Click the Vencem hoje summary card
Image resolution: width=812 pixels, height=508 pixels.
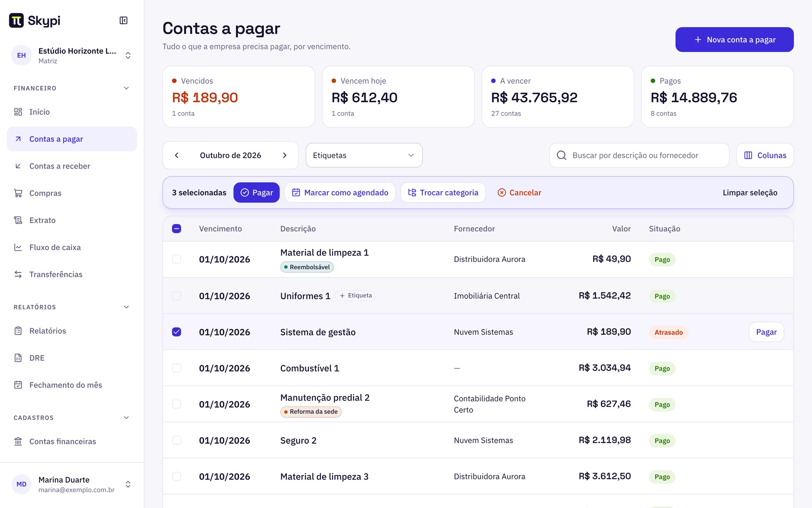pyautogui.click(x=398, y=97)
